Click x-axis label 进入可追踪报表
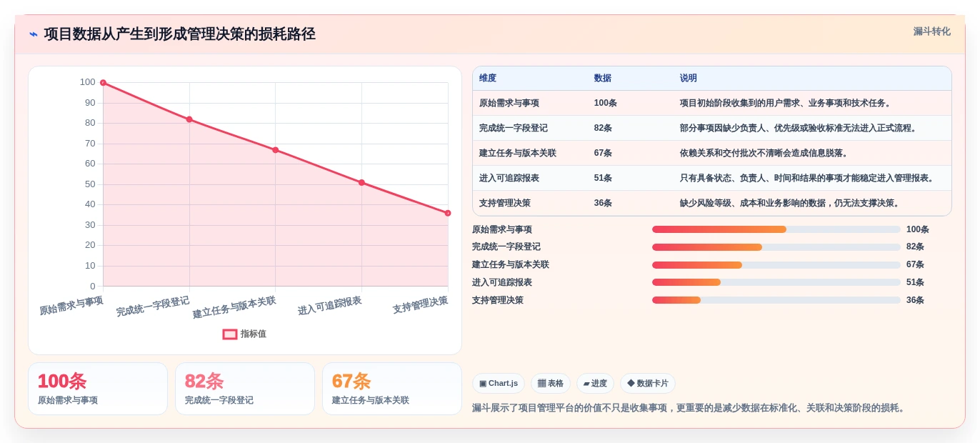This screenshot has height=443, width=980. (x=330, y=306)
